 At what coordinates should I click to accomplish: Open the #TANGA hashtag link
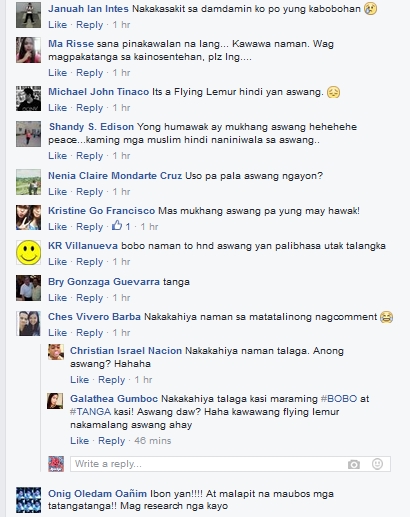[90, 412]
